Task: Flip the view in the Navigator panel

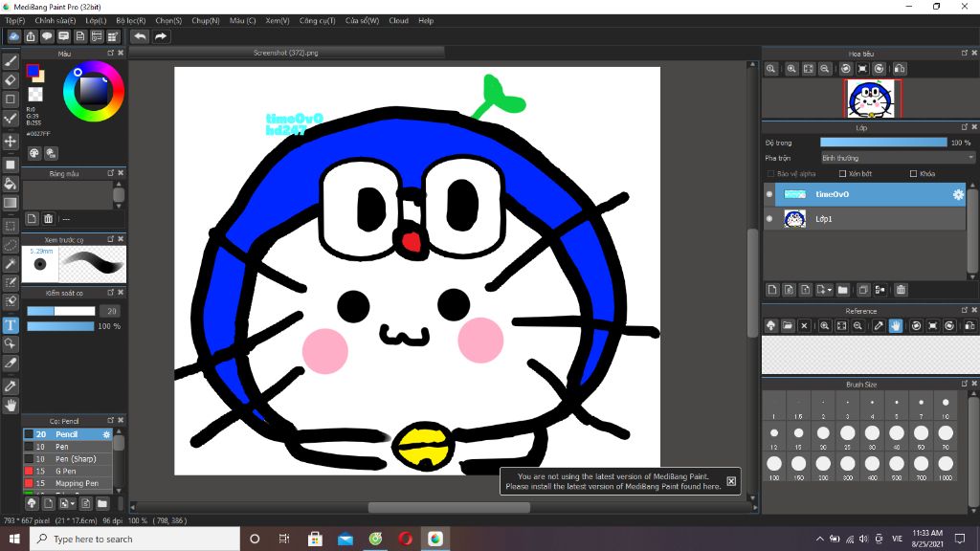Action: (x=900, y=69)
